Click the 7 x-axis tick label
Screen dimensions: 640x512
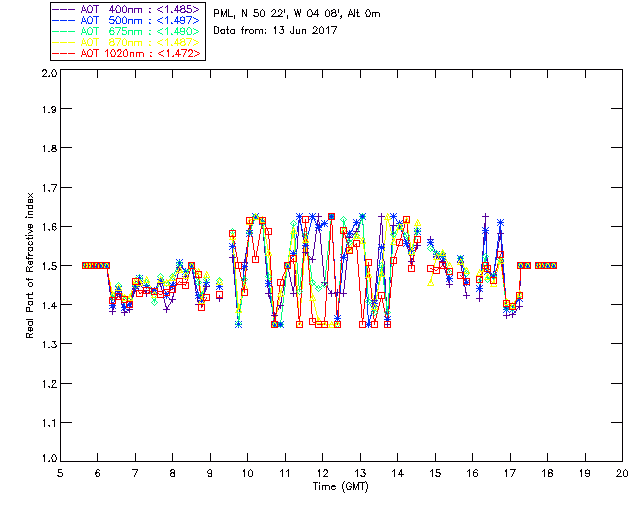coord(135,473)
